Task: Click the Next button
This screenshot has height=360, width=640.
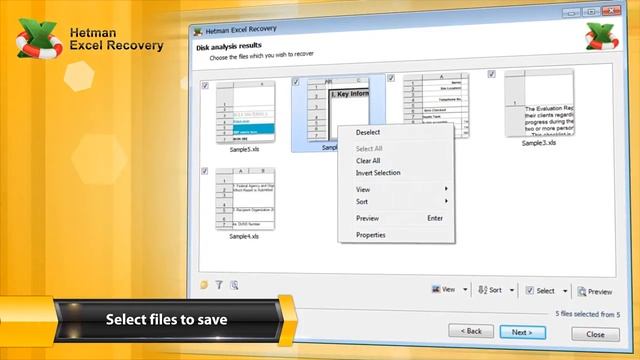Action: click(x=522, y=332)
